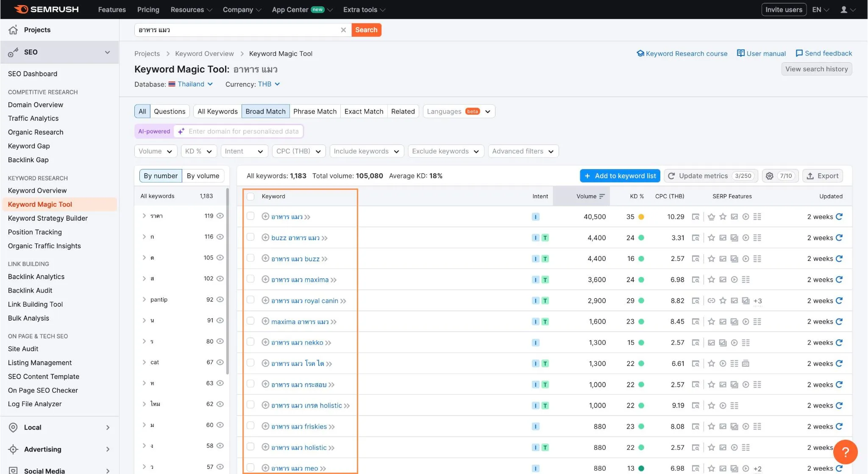Expand the pantip keyword group
868x474 pixels.
[x=144, y=299]
